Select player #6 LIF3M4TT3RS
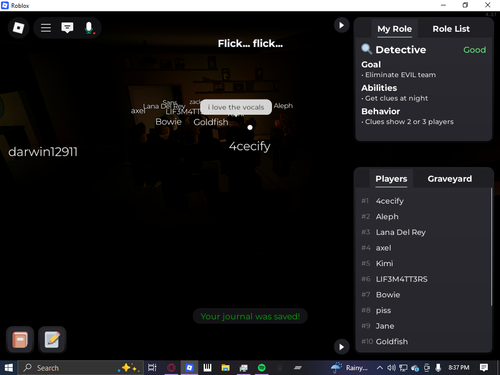 (x=423, y=279)
